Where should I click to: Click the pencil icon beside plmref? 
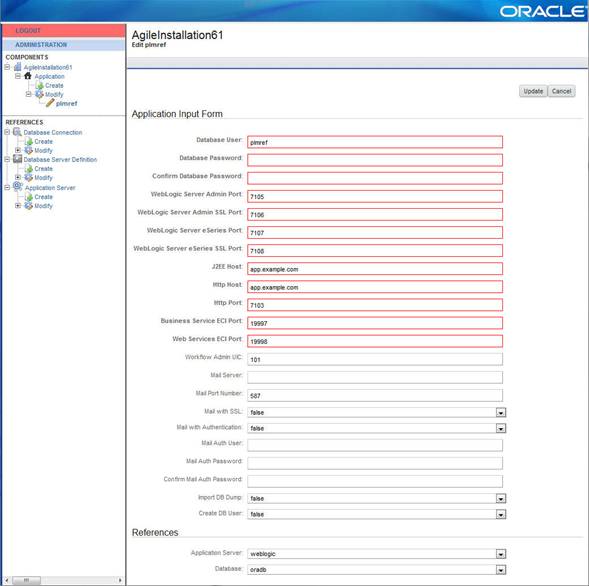point(50,103)
